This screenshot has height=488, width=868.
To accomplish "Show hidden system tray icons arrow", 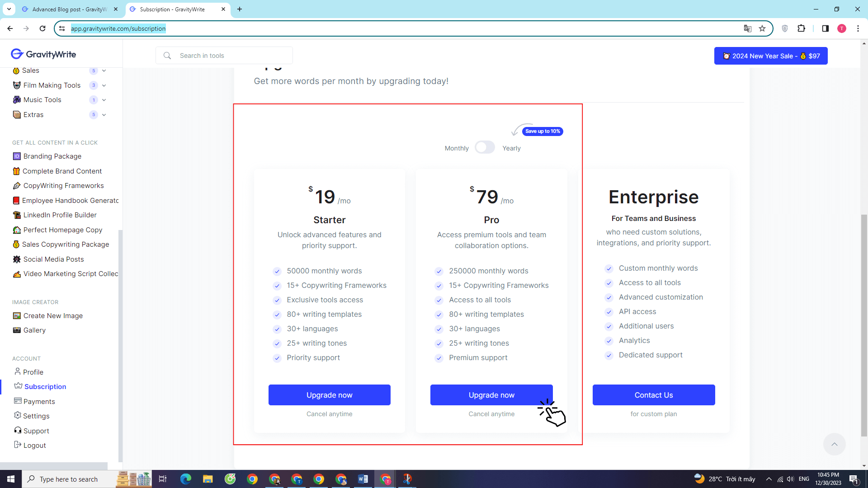I will pyautogui.click(x=769, y=479).
